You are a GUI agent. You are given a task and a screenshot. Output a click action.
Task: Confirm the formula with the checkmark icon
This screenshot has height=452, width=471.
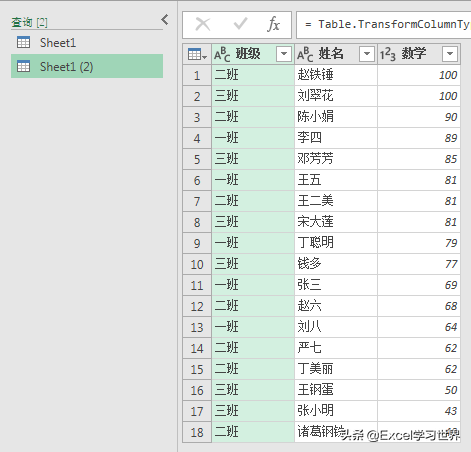tap(240, 24)
